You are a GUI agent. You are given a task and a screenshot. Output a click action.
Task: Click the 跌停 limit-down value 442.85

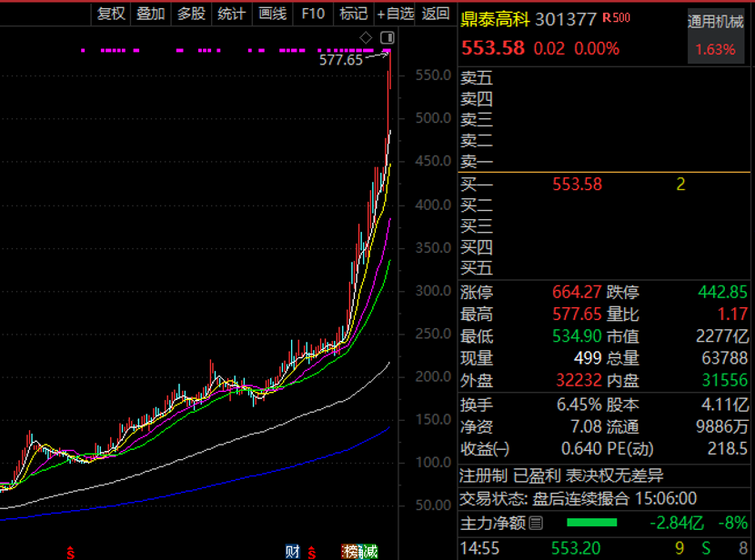pyautogui.click(x=723, y=292)
